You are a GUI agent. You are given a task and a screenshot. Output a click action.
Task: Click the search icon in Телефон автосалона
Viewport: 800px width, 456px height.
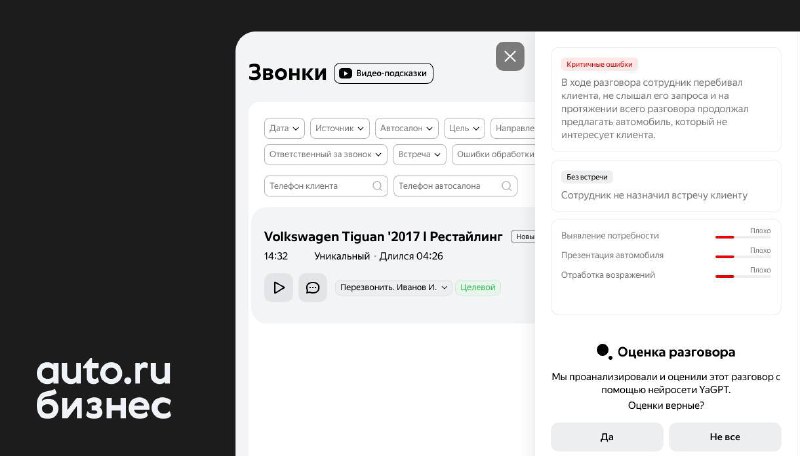coord(506,186)
